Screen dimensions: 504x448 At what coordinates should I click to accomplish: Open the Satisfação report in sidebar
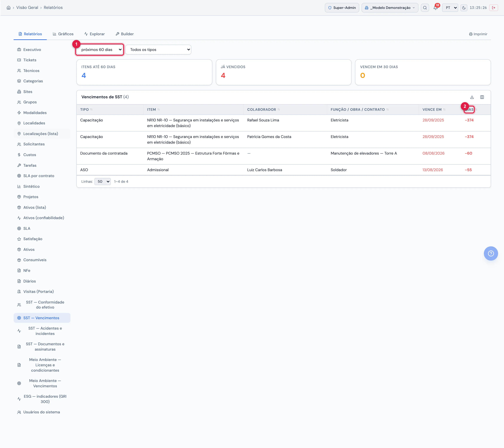tap(42, 239)
